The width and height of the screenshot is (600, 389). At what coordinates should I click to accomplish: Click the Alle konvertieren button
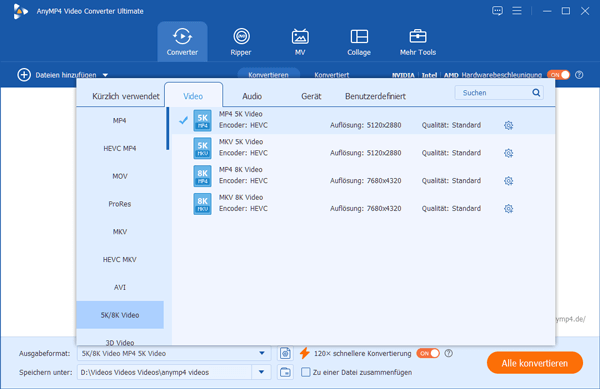click(x=535, y=363)
